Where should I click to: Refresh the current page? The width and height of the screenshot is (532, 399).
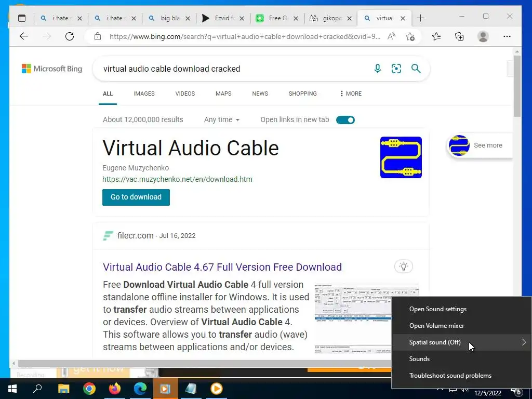[70, 36]
